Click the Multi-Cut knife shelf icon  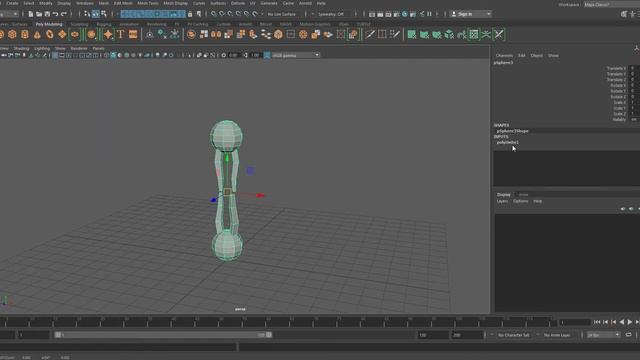tap(370, 35)
